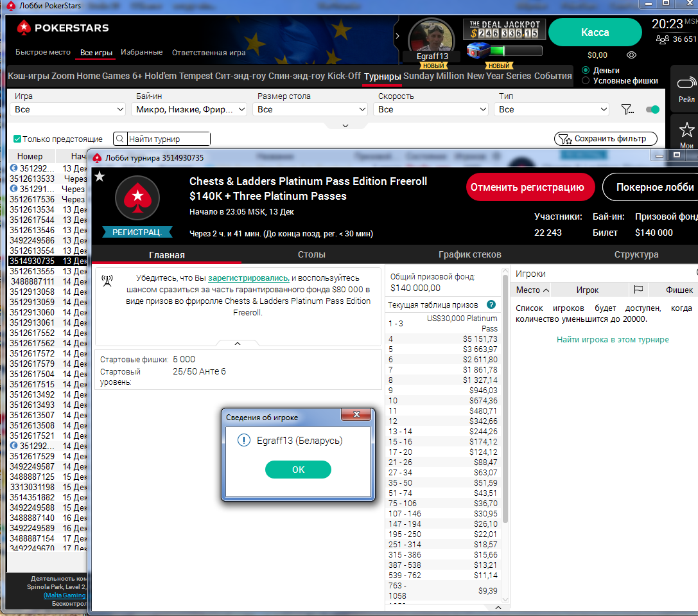Click the broadcast antenna icon in the info box
698x616 pixels.
click(107, 281)
